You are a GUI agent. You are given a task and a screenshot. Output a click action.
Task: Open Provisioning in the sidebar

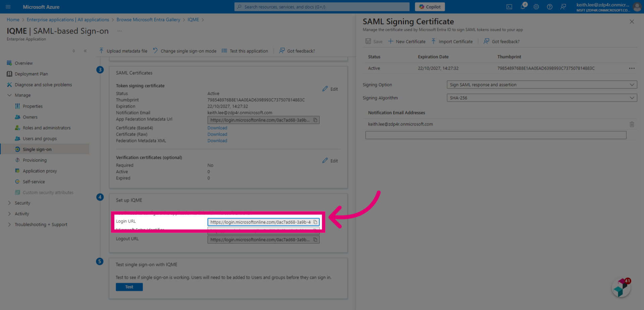35,160
